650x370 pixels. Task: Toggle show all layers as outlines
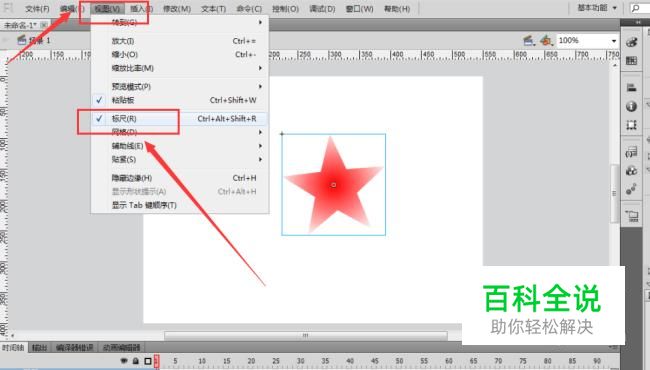(x=148, y=361)
